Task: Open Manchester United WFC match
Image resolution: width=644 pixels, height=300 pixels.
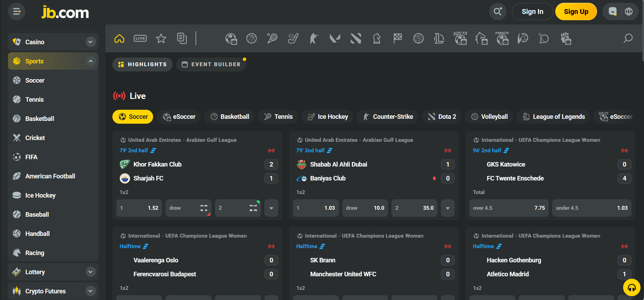Action: (343, 274)
